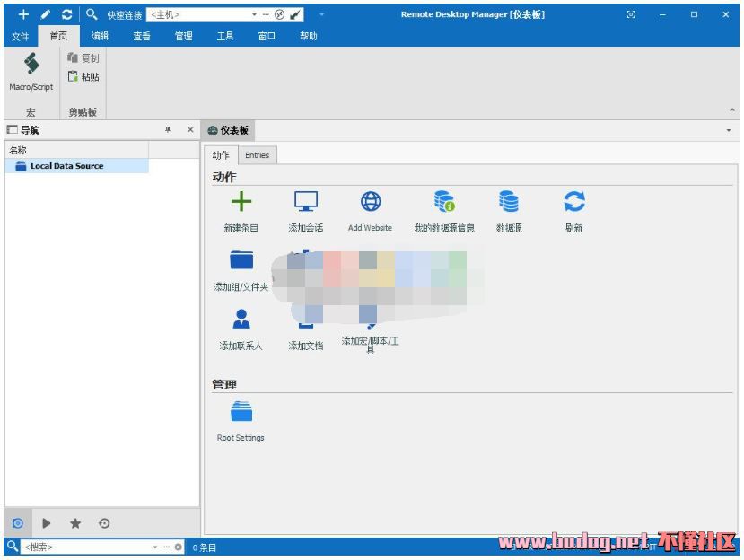Switch to the Entries tab
The height and width of the screenshot is (560, 744).
(x=257, y=155)
